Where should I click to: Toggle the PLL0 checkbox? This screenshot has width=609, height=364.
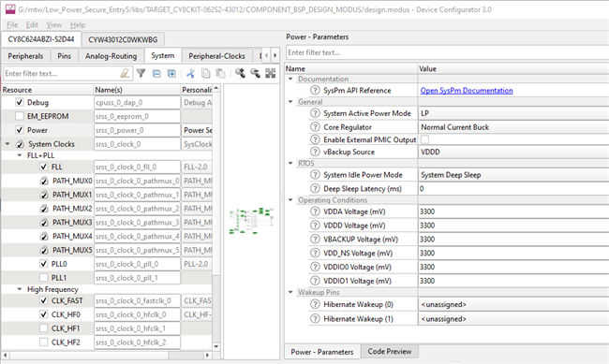point(43,264)
